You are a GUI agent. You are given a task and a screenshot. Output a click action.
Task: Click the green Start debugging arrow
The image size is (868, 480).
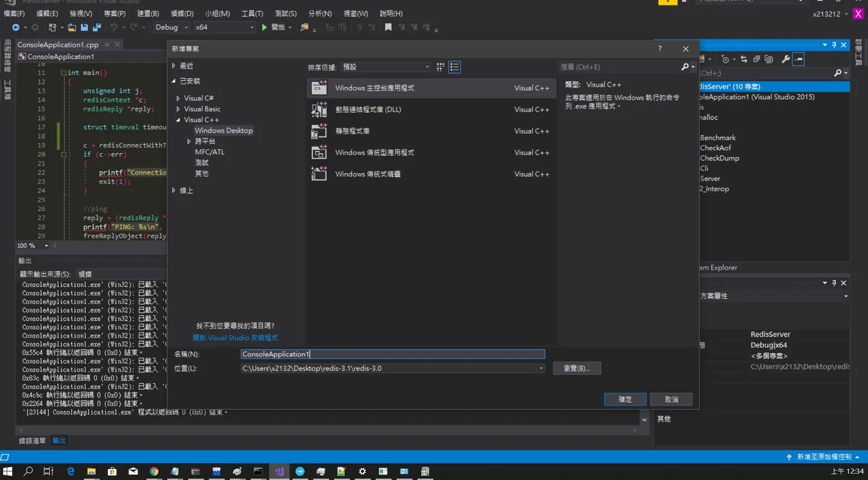[264, 27]
